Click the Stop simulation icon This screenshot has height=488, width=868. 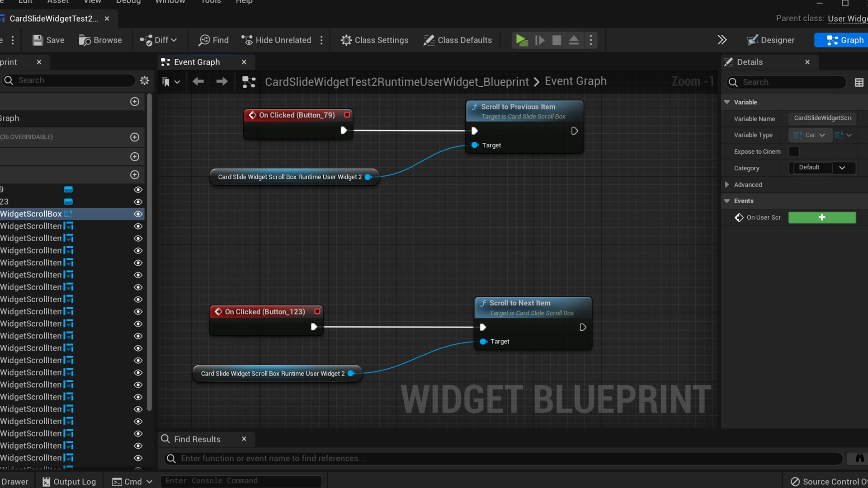coord(557,40)
